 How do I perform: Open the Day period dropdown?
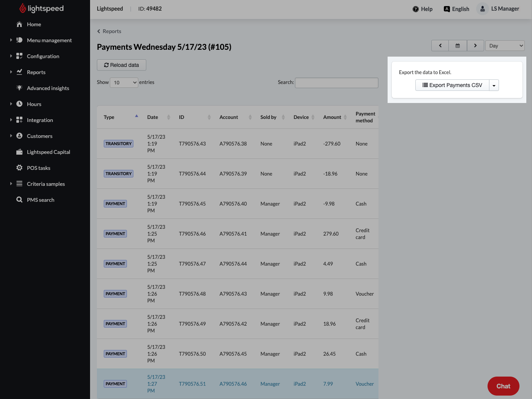click(505, 46)
